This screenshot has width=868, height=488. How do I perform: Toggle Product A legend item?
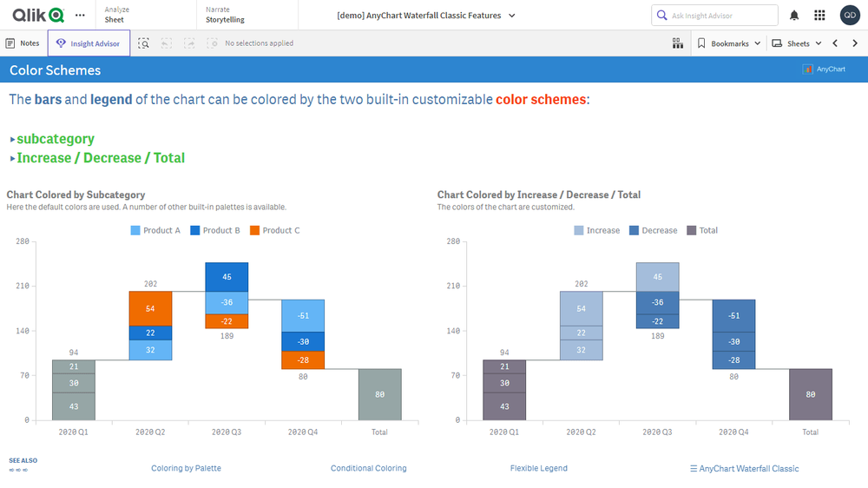point(155,230)
